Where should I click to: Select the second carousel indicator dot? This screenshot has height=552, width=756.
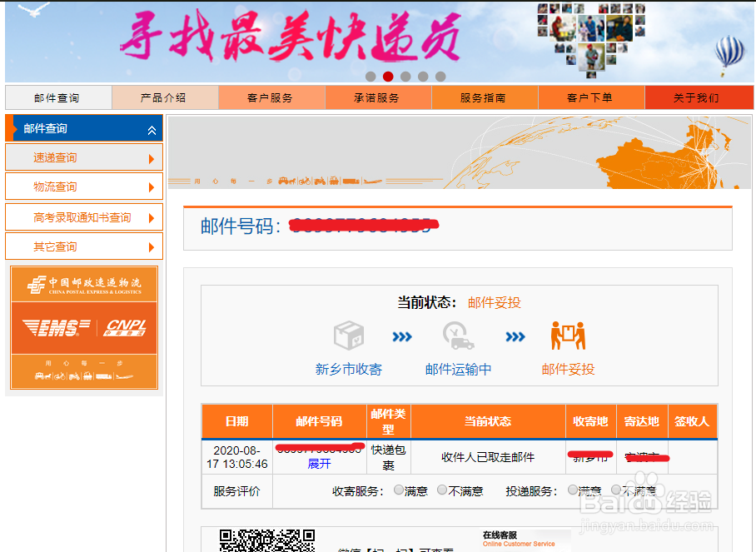tap(388, 76)
